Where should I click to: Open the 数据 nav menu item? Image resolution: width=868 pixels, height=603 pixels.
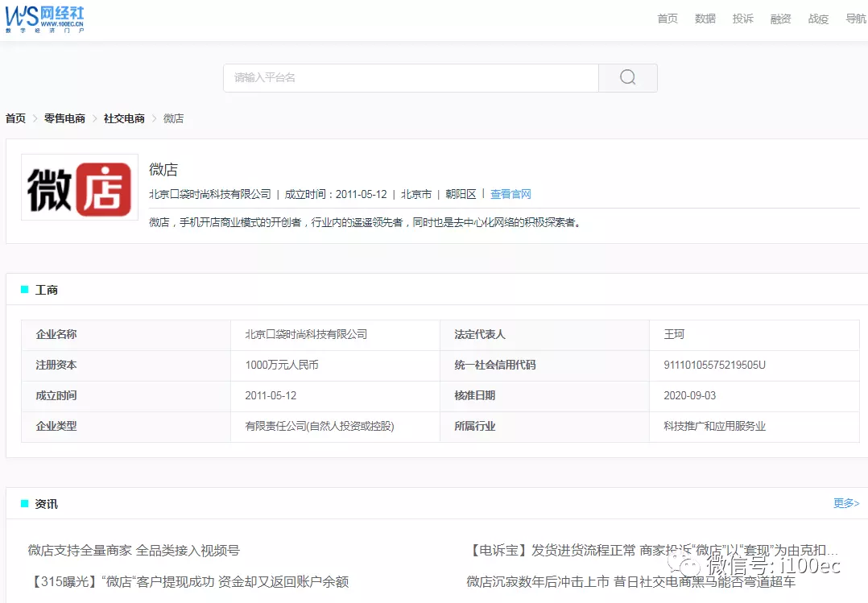(x=705, y=19)
